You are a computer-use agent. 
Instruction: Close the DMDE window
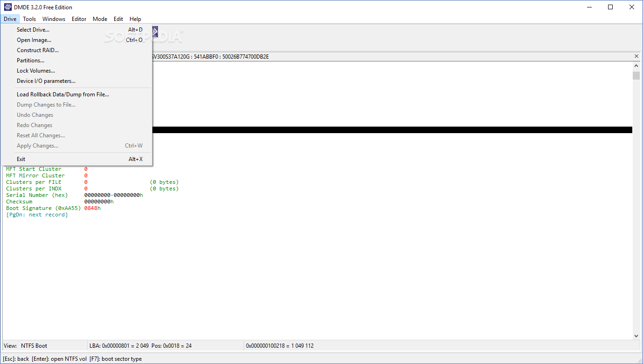(632, 7)
